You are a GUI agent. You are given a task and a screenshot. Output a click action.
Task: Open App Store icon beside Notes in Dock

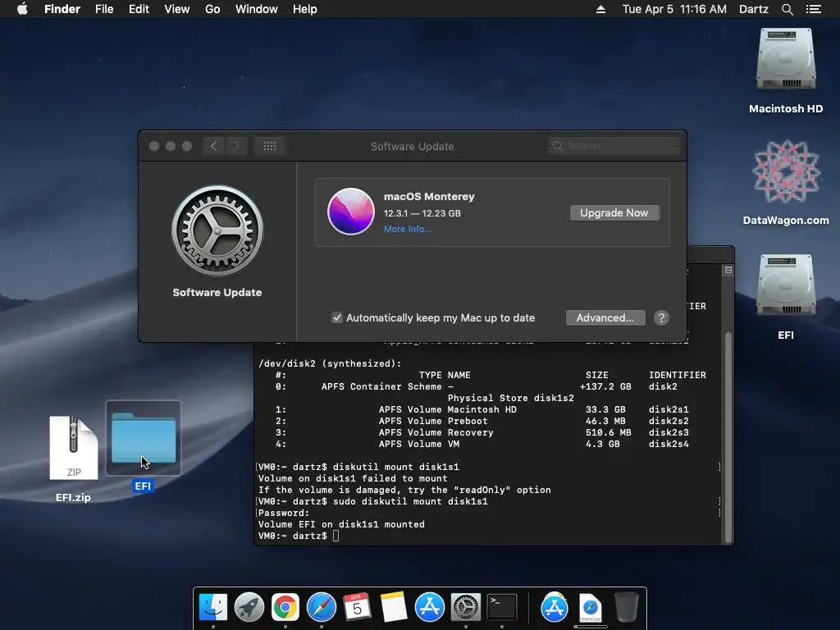tap(430, 608)
